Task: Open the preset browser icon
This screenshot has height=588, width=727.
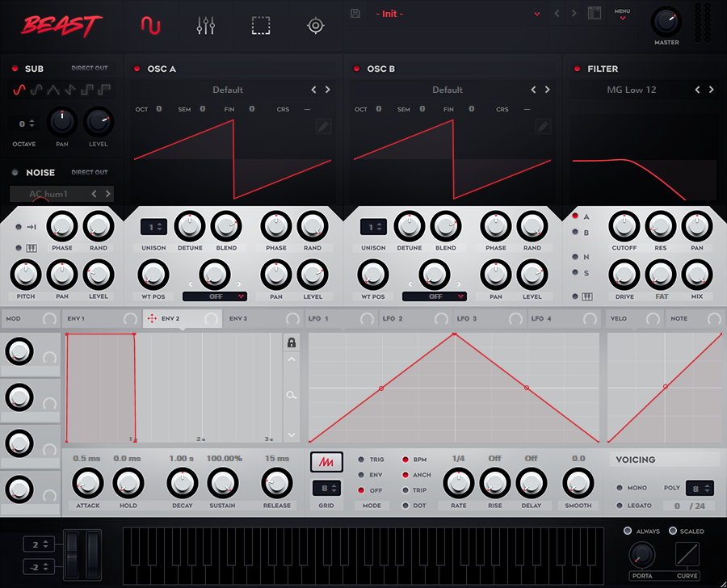Action: (x=595, y=13)
